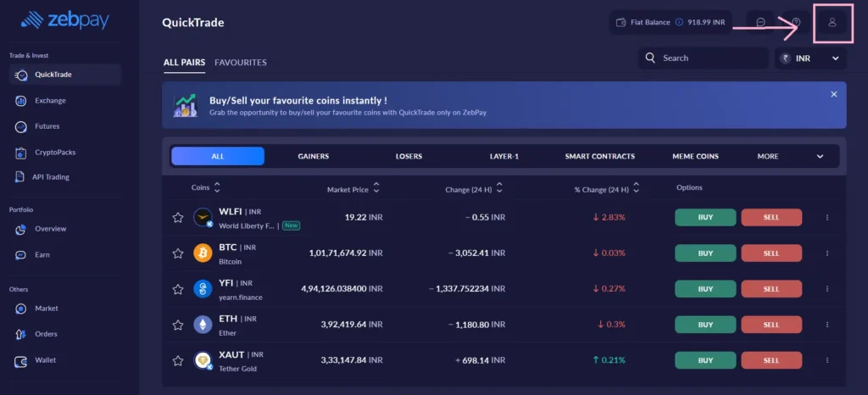
Task: Open YFI row more-options menu
Action: pos(827,289)
